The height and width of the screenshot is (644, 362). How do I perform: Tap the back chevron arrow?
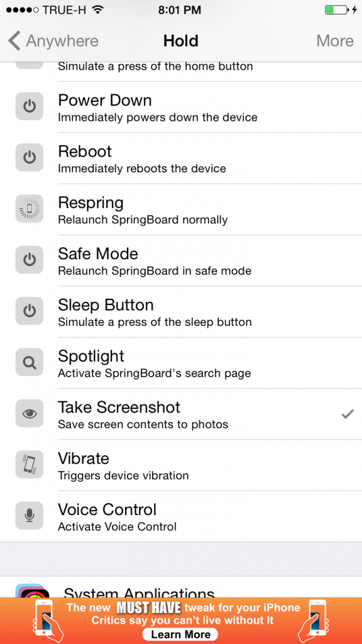coord(14,41)
